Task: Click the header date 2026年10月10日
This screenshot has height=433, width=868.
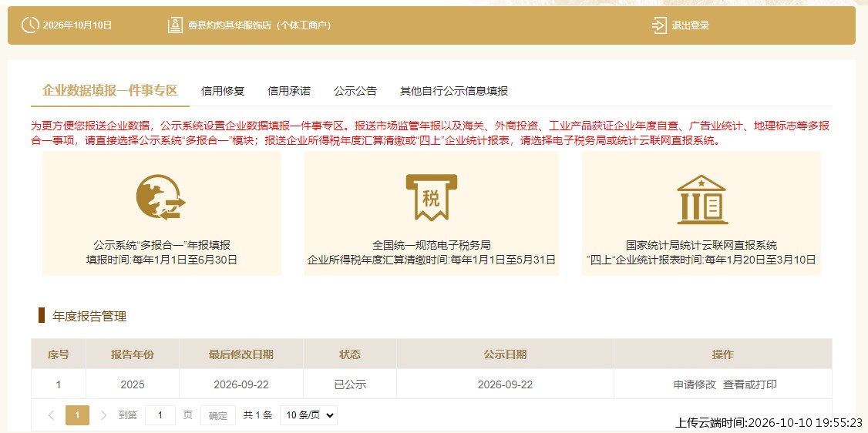Action: 78,25
